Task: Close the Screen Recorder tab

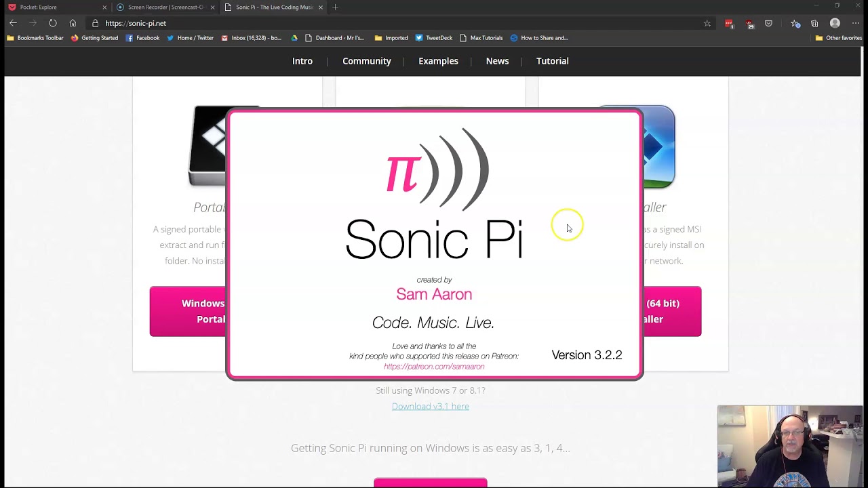Action: point(212,7)
